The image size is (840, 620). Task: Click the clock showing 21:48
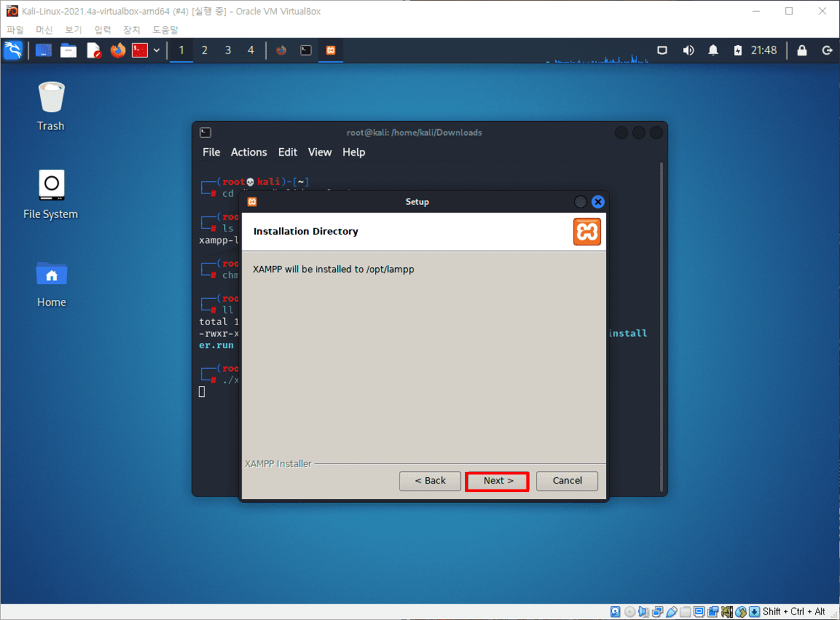tap(763, 50)
